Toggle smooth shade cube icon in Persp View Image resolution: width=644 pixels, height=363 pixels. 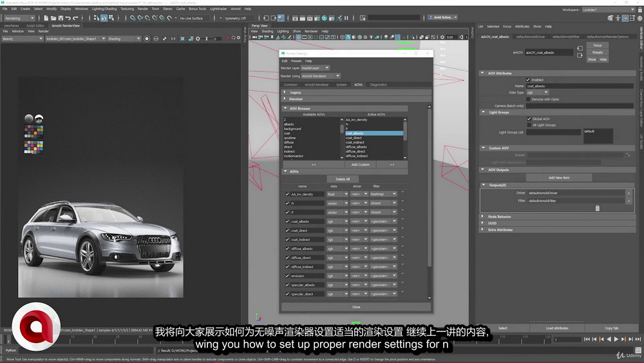[348, 37]
